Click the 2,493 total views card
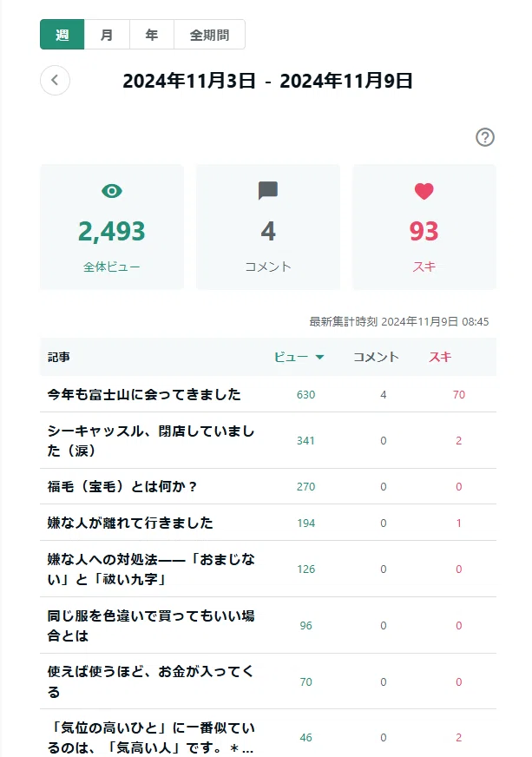 (112, 227)
